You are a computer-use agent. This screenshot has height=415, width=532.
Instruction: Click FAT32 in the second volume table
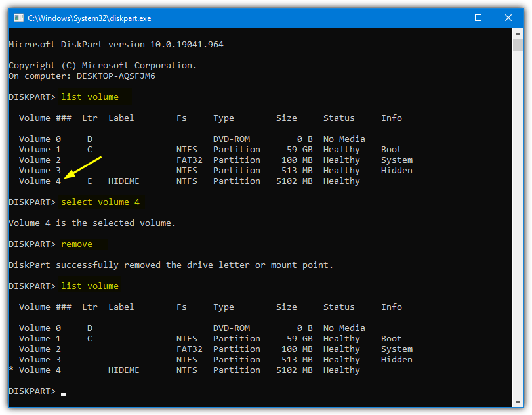(190, 349)
